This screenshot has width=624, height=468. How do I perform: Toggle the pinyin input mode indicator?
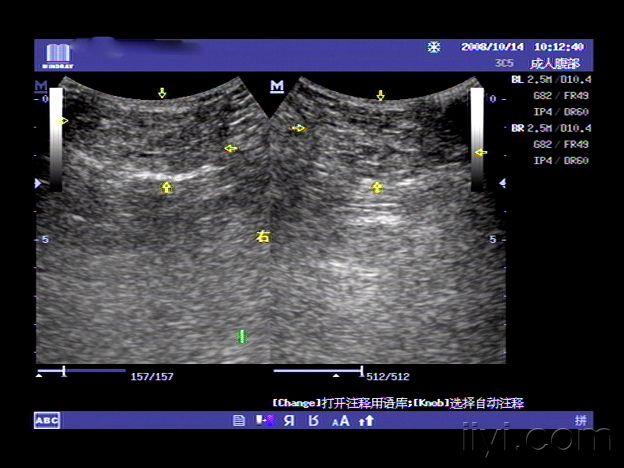[x=581, y=420]
